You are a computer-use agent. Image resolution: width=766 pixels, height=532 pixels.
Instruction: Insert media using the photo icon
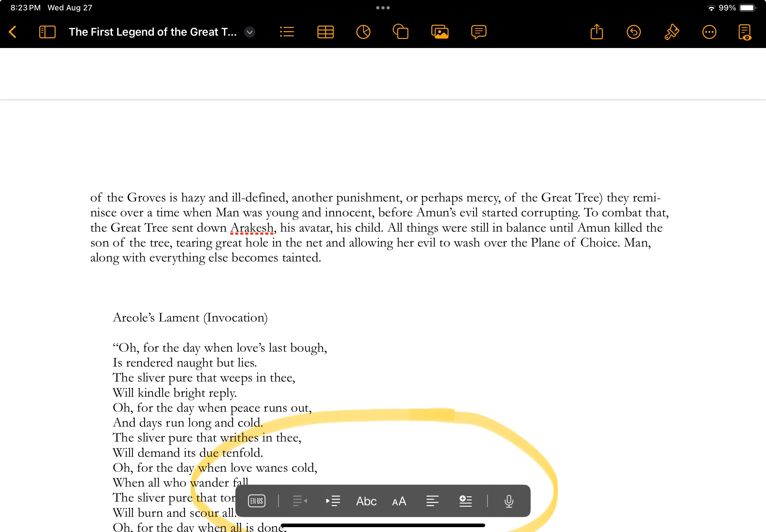(439, 32)
